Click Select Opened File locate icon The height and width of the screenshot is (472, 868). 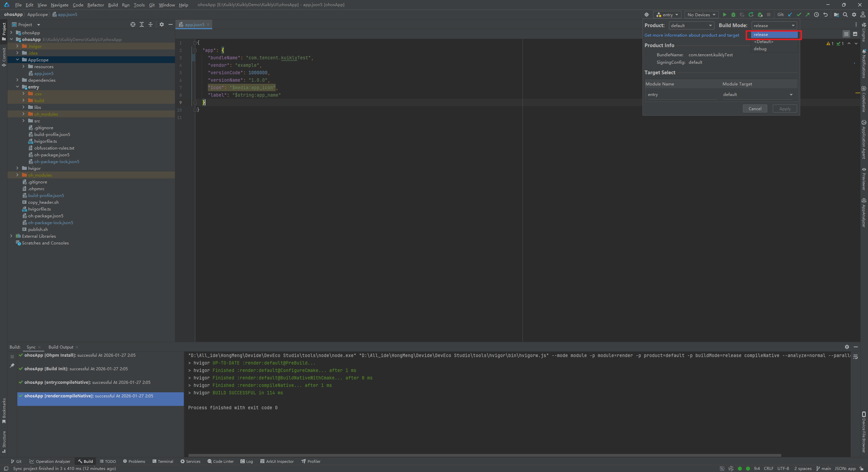[133, 24]
